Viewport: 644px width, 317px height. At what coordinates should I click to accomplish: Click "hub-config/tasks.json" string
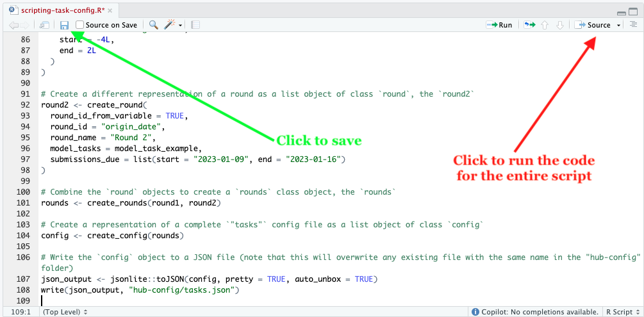pyautogui.click(x=181, y=290)
